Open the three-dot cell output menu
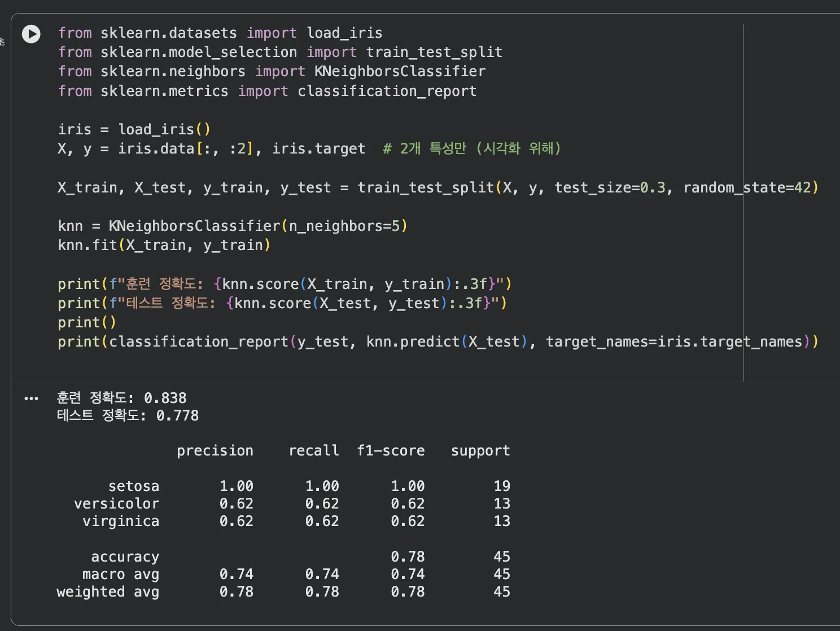The height and width of the screenshot is (631, 840). [x=31, y=398]
